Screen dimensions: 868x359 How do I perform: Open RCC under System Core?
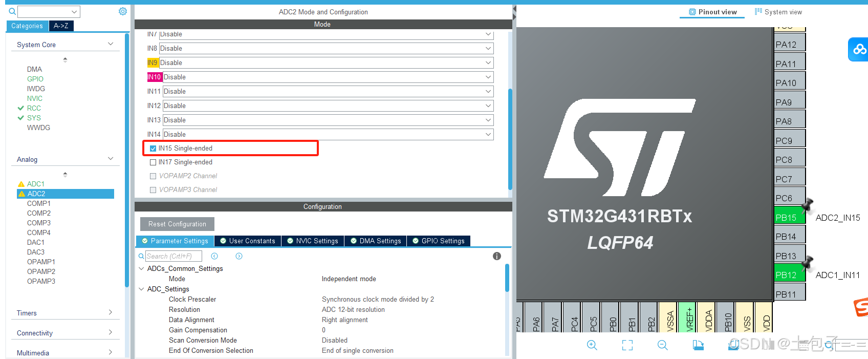pyautogui.click(x=34, y=108)
